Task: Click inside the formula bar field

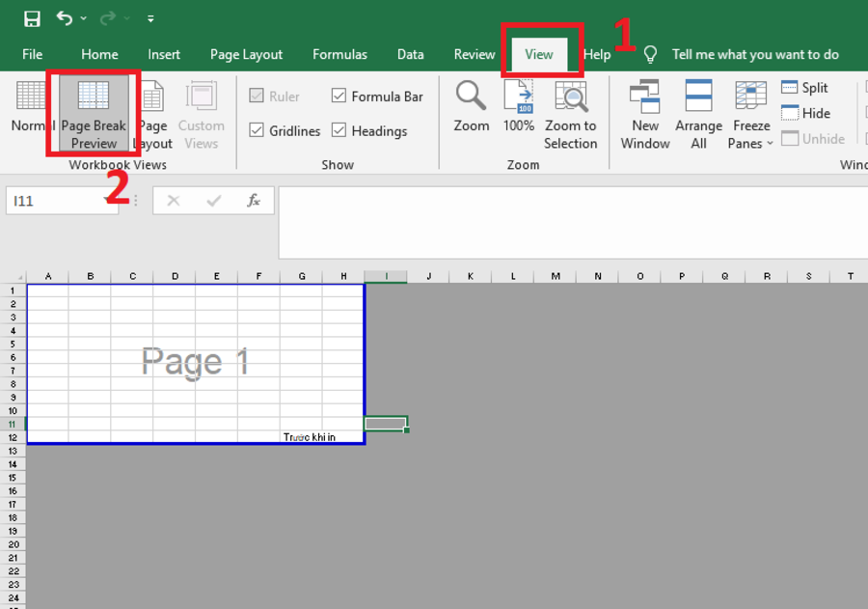Action: click(573, 223)
